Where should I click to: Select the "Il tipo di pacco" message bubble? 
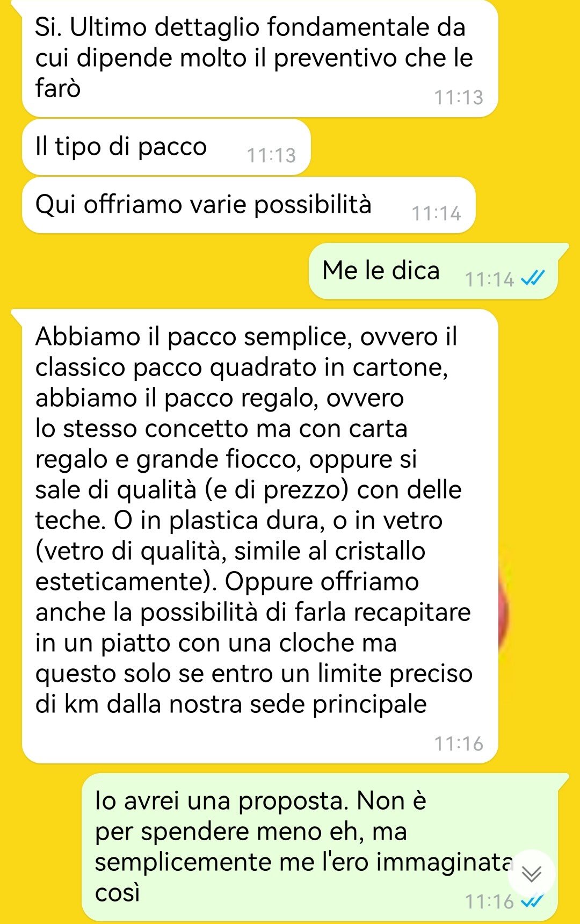point(166,147)
